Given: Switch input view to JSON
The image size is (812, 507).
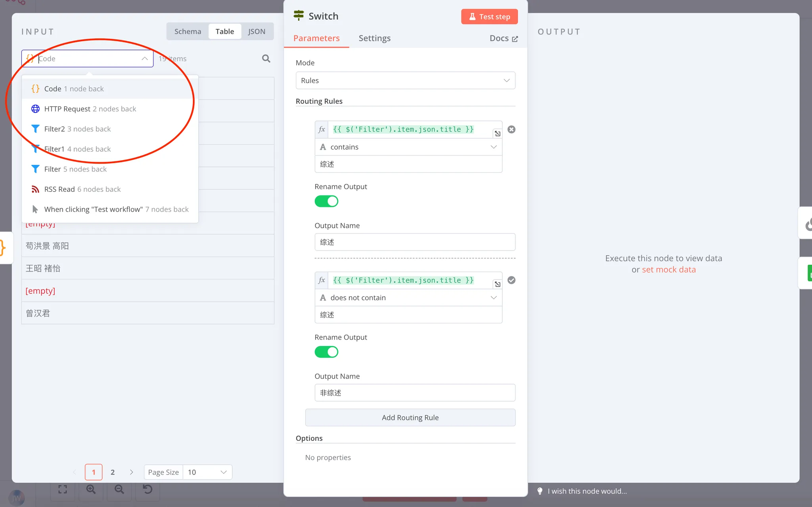Looking at the screenshot, I should 257,31.
